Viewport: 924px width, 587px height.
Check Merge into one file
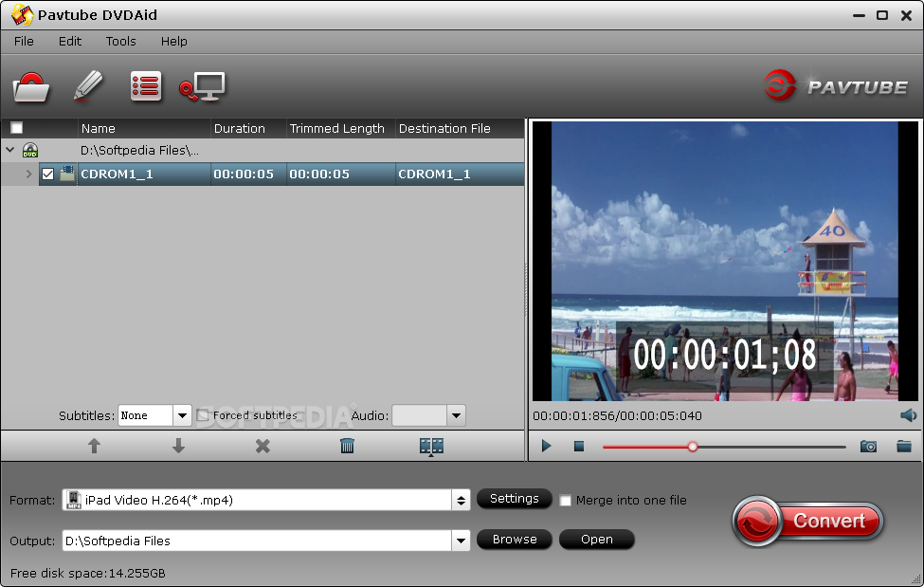[565, 501]
